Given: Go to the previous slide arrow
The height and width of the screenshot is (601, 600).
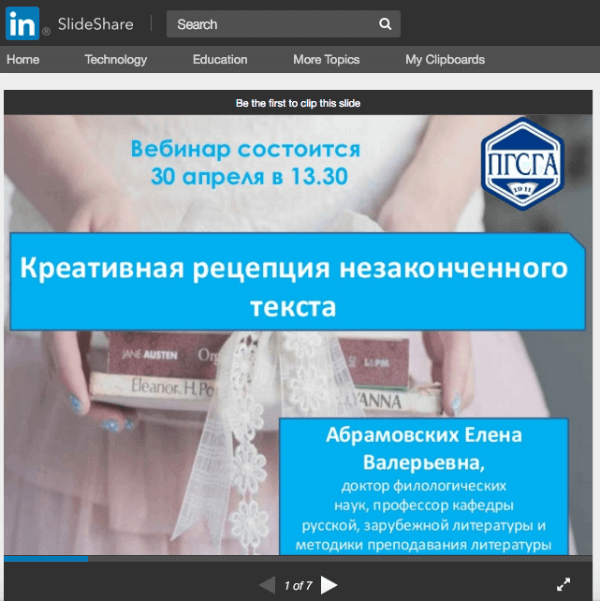Looking at the screenshot, I should click(267, 585).
